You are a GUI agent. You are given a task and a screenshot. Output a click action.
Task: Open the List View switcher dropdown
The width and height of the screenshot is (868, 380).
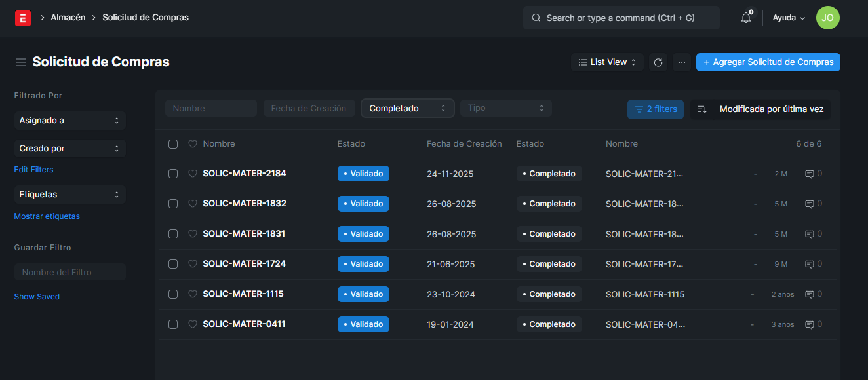607,62
